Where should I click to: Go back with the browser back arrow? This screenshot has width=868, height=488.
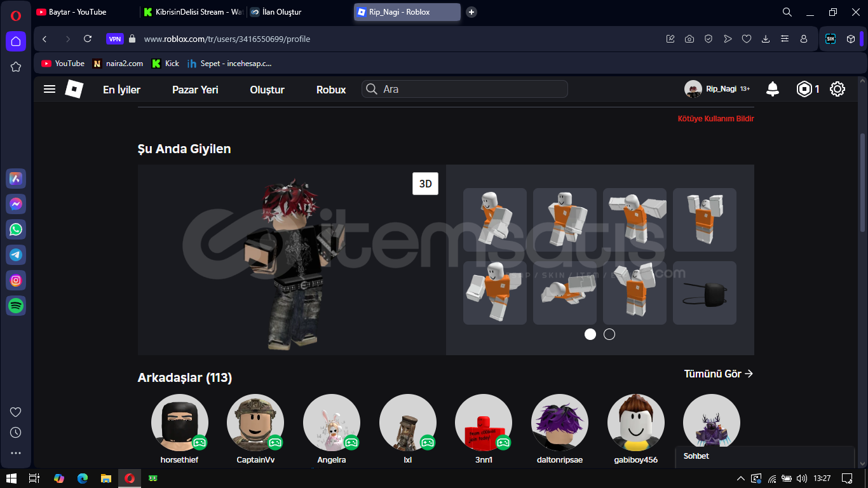(44, 39)
